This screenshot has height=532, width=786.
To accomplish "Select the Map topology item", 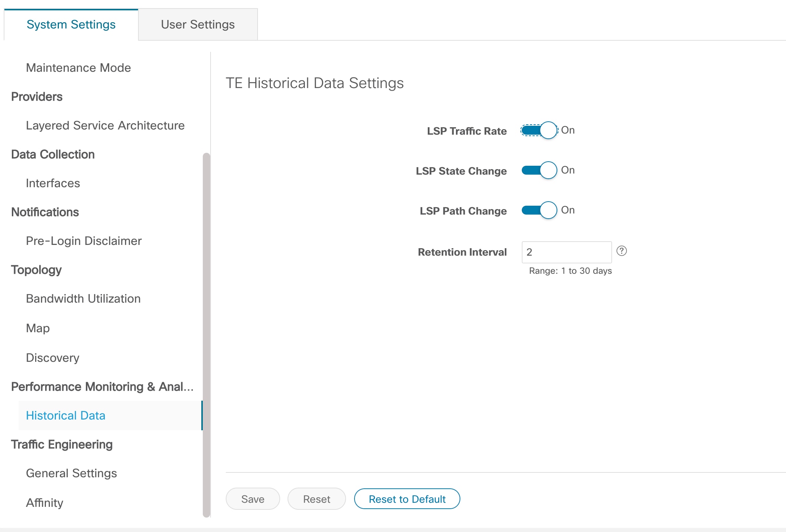I will (38, 328).
